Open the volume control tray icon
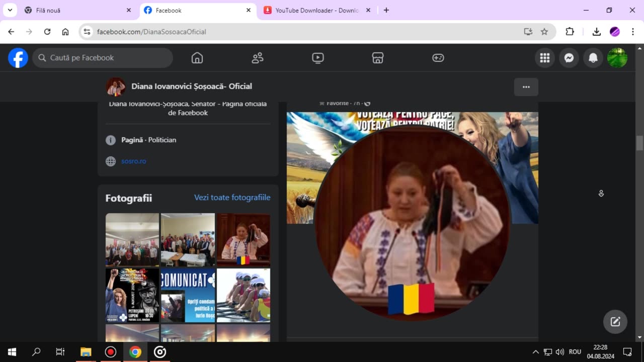Viewport: 644px width, 362px height. coord(559,352)
